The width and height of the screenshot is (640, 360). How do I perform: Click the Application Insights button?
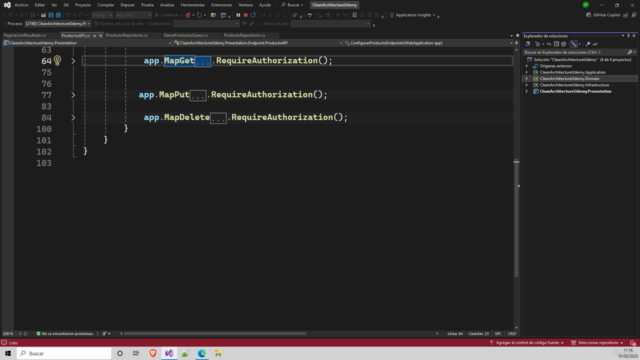[x=413, y=15]
